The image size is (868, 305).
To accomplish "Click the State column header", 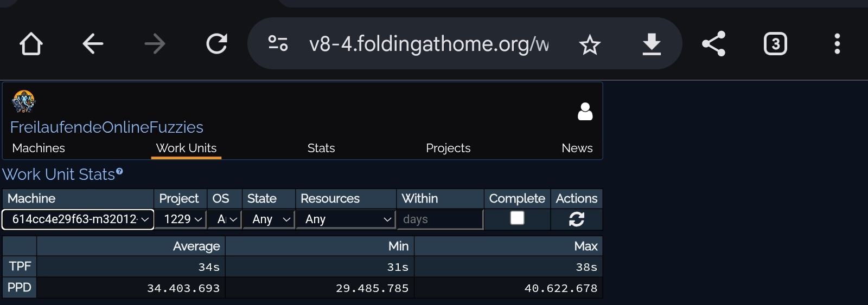I will coord(269,198).
